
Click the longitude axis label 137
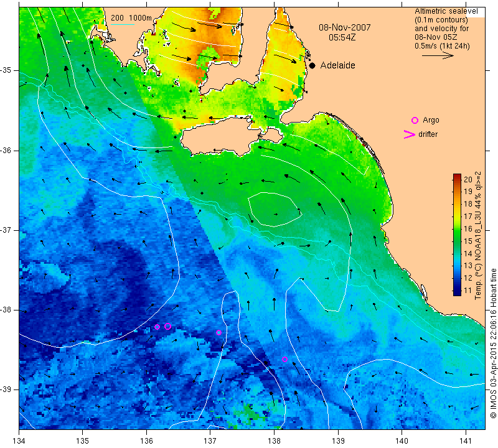tap(210, 441)
